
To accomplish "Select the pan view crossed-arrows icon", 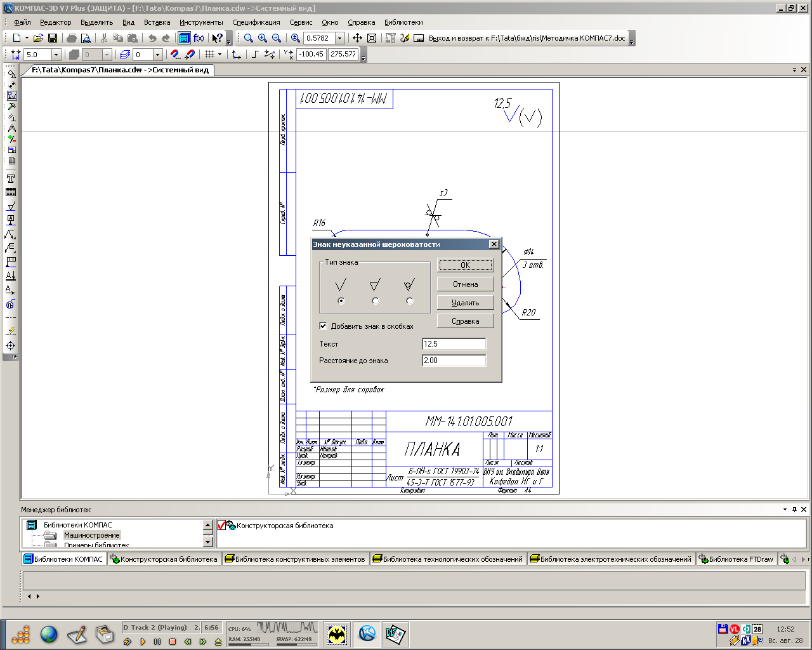I will pyautogui.click(x=358, y=38).
